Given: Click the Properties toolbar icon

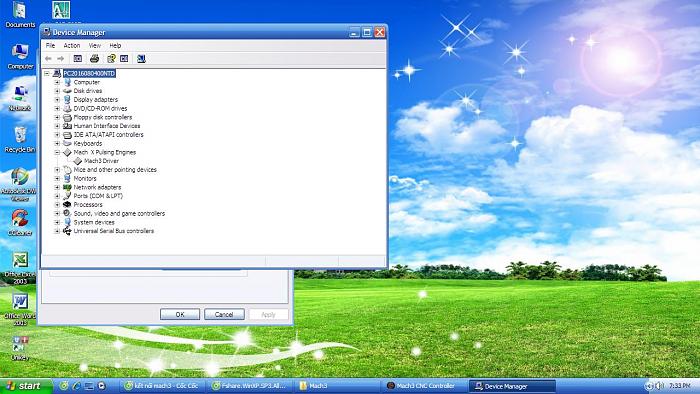Looking at the screenshot, I should pos(78,58).
